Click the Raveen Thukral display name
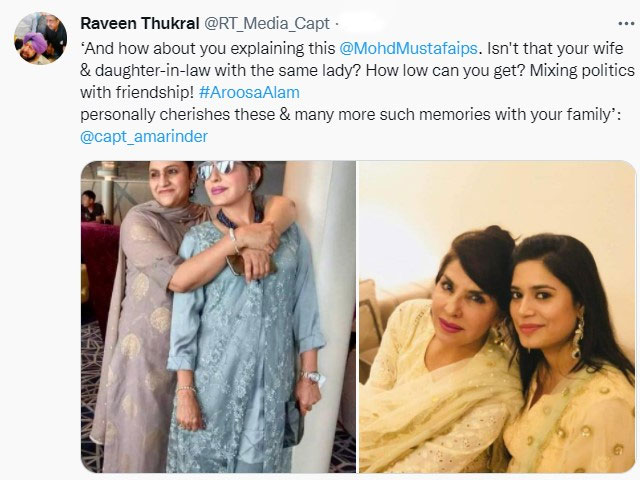Screen dimensions: 640x480 [140, 24]
